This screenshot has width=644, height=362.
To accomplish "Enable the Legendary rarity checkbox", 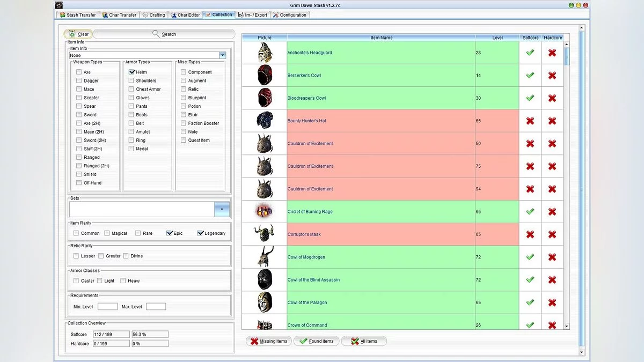I will click(x=200, y=233).
